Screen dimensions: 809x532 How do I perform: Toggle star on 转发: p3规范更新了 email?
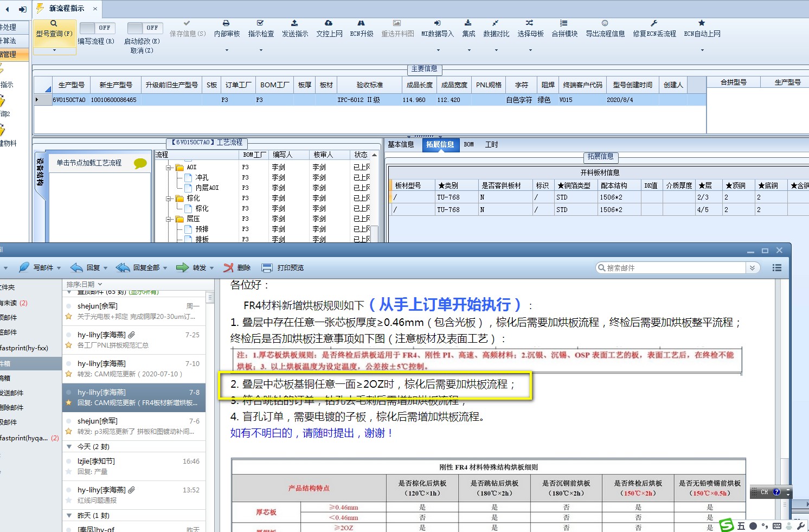pyautogui.click(x=69, y=431)
